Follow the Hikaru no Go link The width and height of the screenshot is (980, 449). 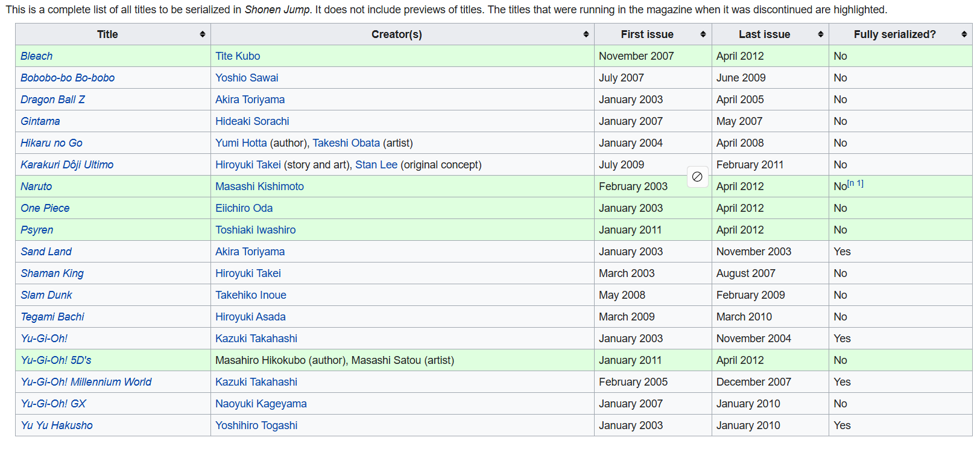[51, 143]
